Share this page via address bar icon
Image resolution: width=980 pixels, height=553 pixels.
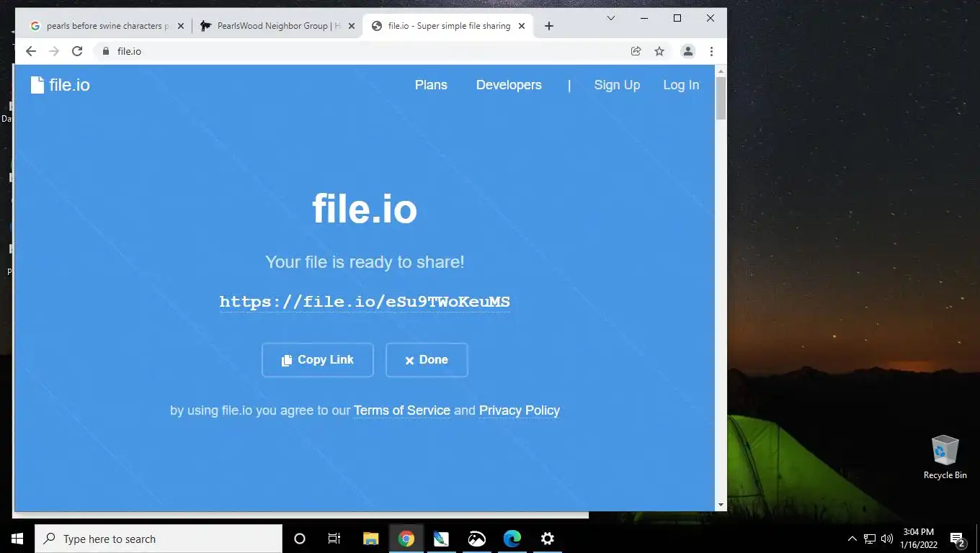click(x=636, y=51)
